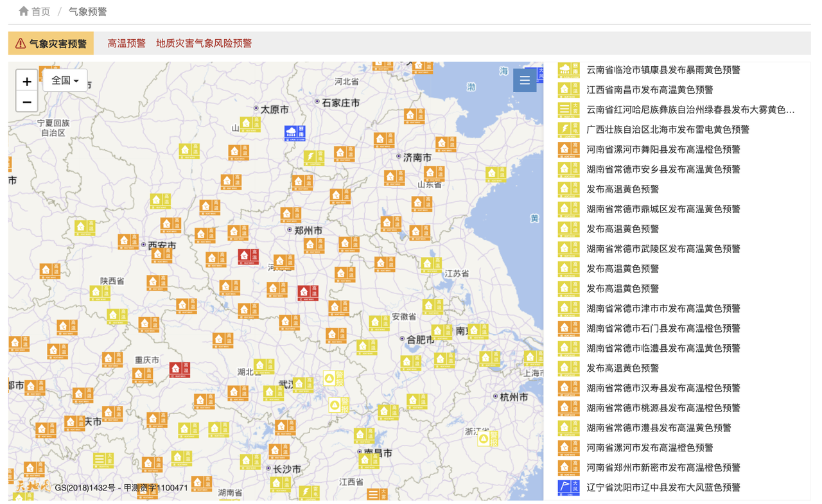Click the fog icon beside 绿春县 warning
The width and height of the screenshot is (822, 504).
click(x=568, y=110)
